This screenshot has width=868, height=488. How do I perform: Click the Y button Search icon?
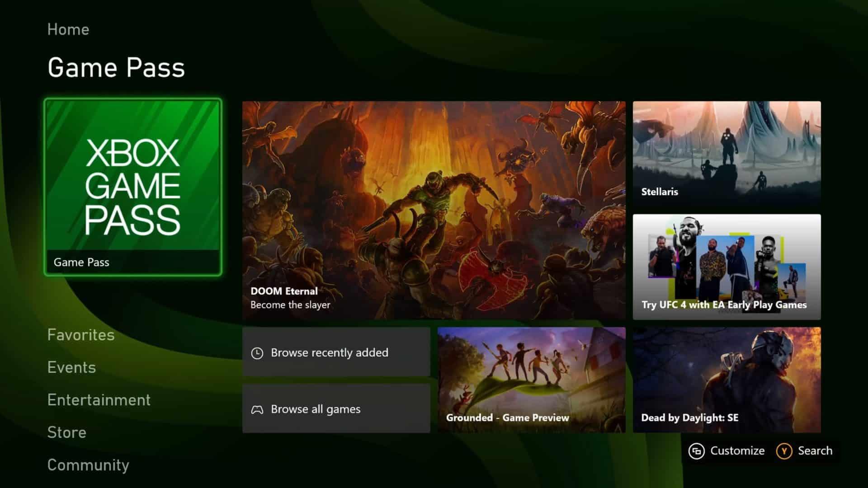[784, 451]
